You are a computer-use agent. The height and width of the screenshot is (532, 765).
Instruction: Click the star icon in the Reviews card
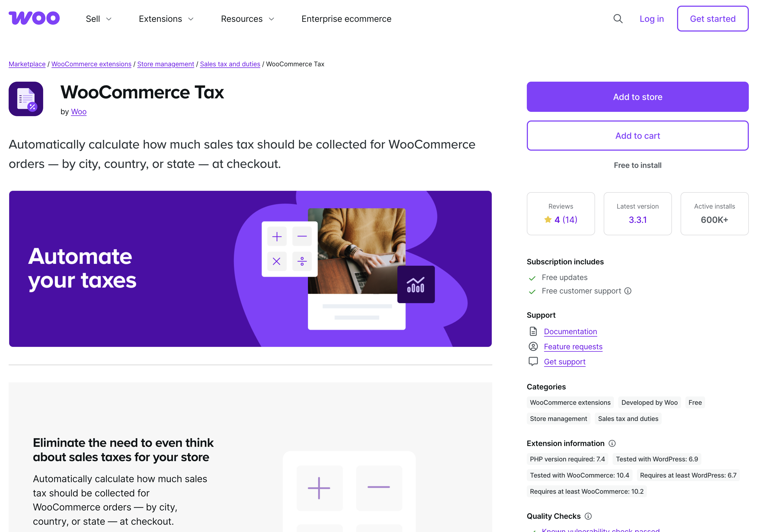[x=548, y=219]
